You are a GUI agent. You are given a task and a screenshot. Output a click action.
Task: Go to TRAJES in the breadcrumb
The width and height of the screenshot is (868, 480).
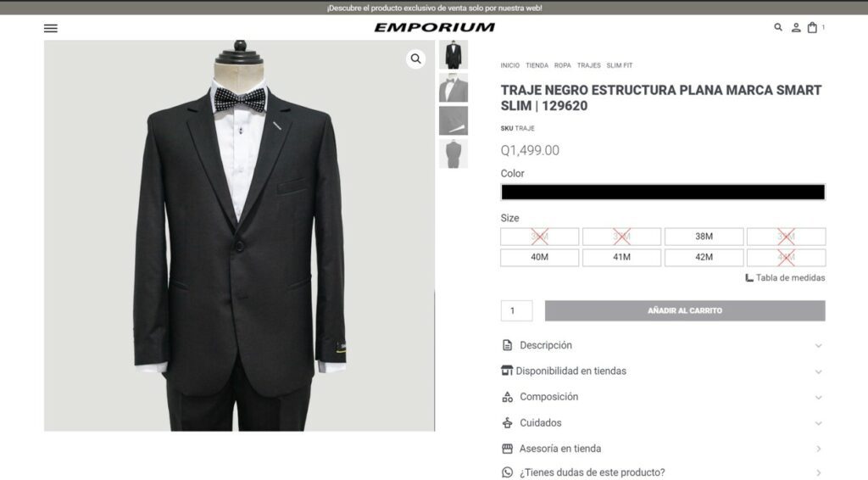click(x=588, y=65)
